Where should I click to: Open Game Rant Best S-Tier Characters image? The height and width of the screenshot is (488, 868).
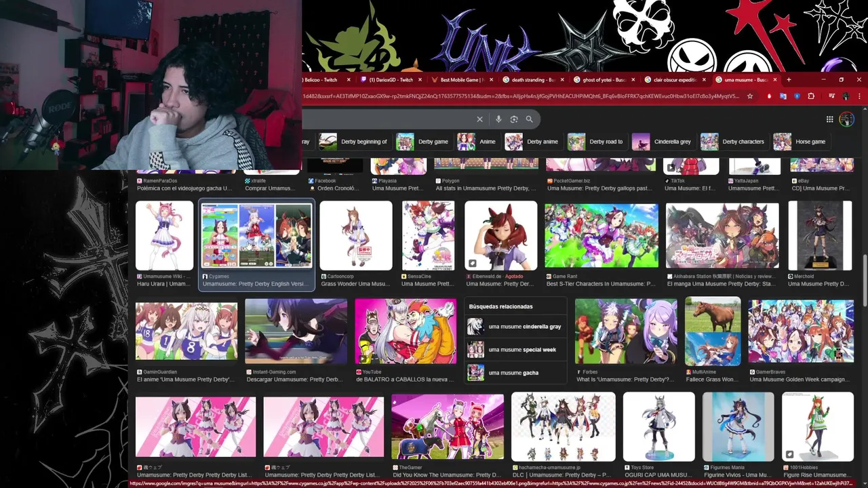click(601, 236)
